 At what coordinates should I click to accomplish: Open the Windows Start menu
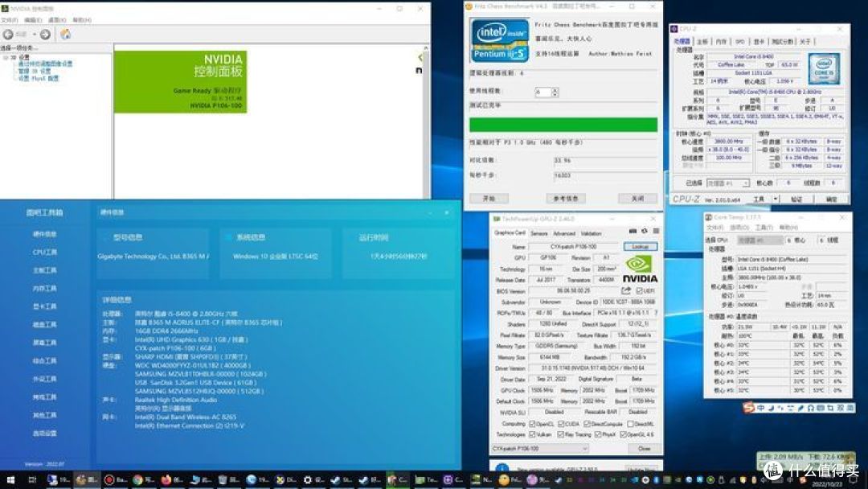click(10, 480)
